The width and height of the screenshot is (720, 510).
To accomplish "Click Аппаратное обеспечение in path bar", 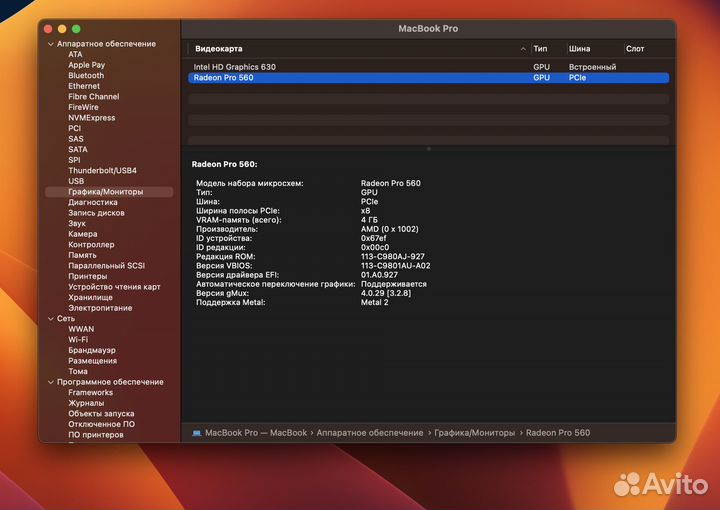I will pos(370,432).
